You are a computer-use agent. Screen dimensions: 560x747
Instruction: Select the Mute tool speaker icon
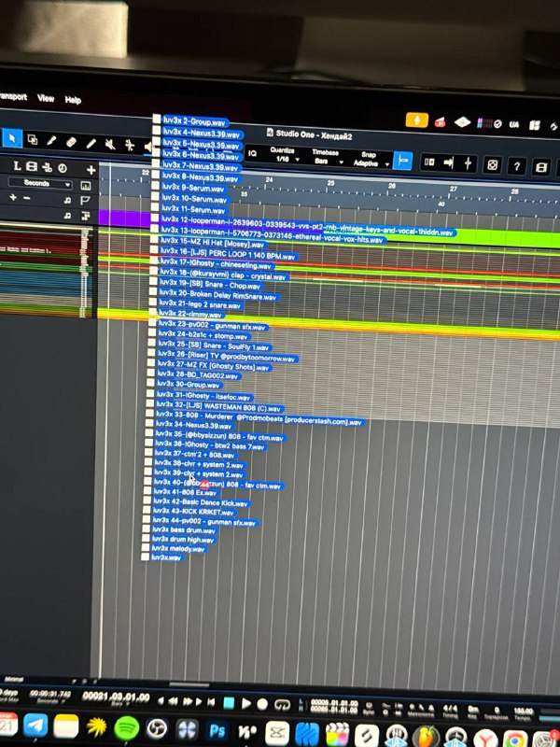tap(109, 144)
